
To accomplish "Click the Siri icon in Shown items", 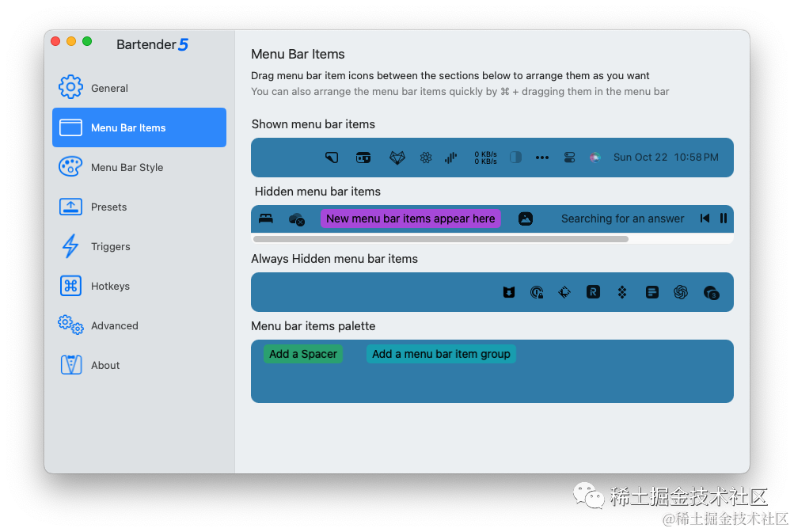I will (x=595, y=158).
